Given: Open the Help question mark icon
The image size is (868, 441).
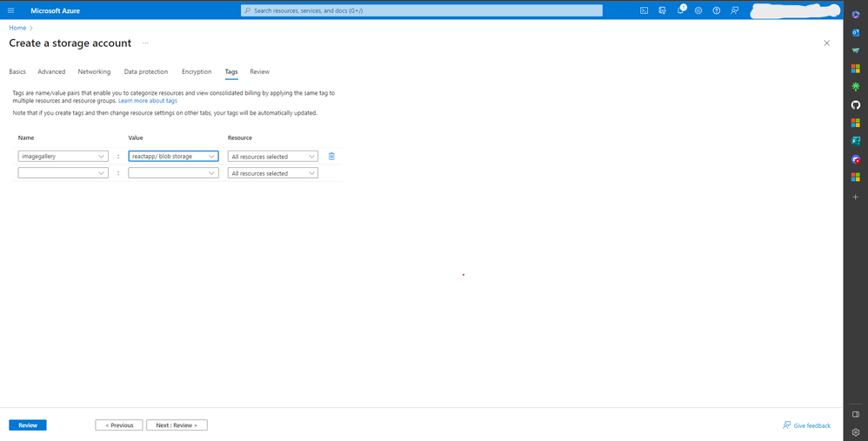Looking at the screenshot, I should [x=717, y=10].
